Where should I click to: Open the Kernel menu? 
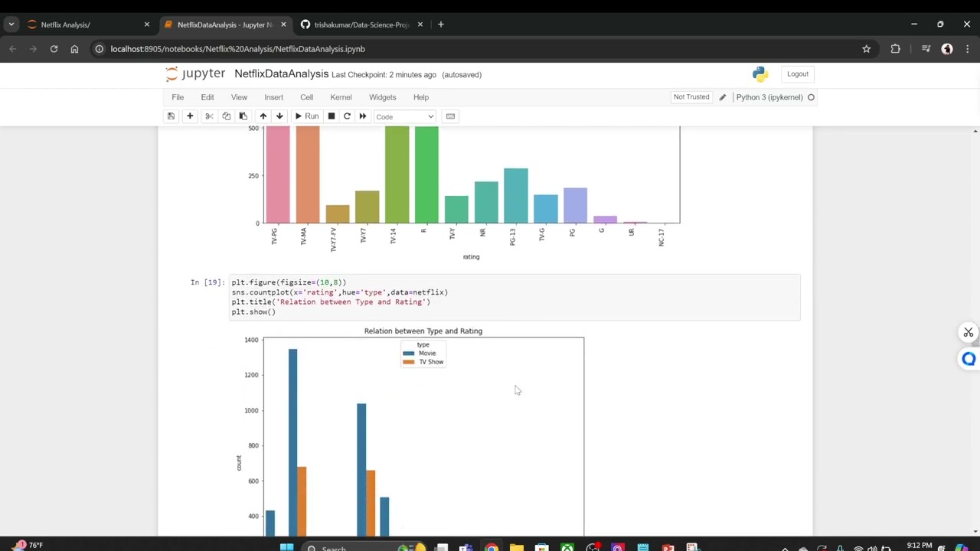click(x=341, y=97)
